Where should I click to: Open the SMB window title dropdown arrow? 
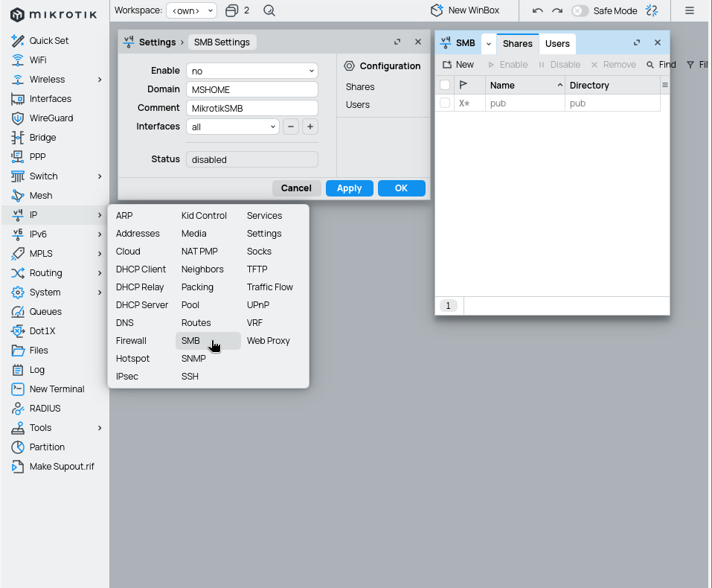pos(489,44)
